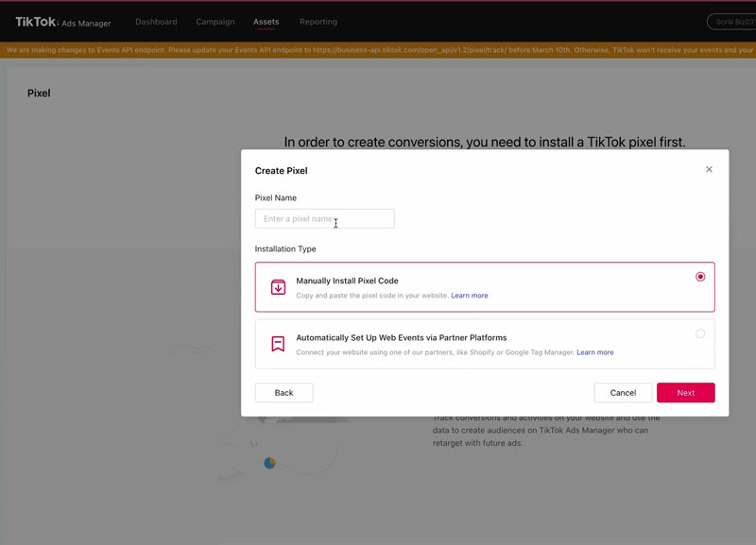Click the Events API endpoint notice banner
The height and width of the screenshot is (545, 756).
[378, 50]
